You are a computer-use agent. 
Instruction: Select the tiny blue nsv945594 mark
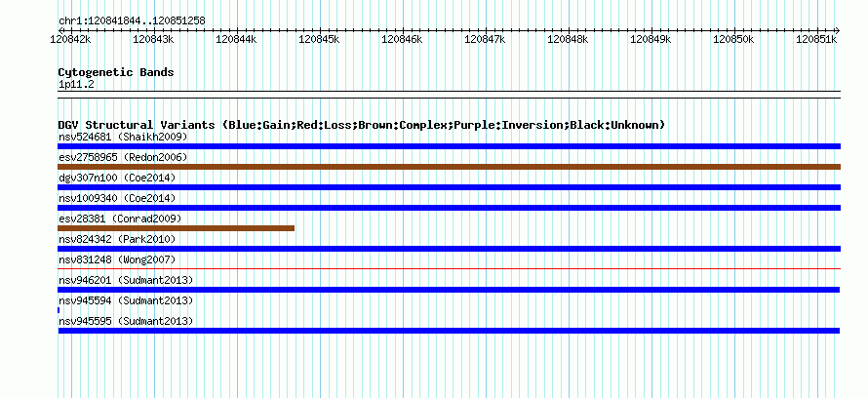[59, 310]
